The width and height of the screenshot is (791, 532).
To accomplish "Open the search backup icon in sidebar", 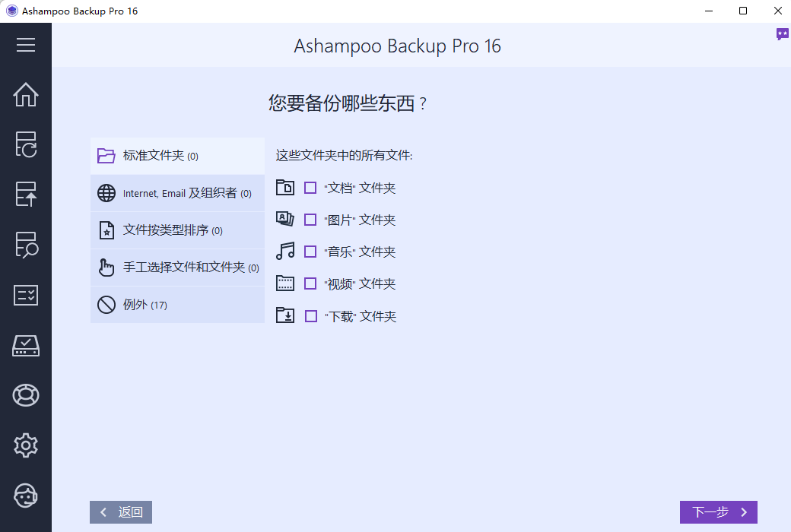I will point(26,245).
